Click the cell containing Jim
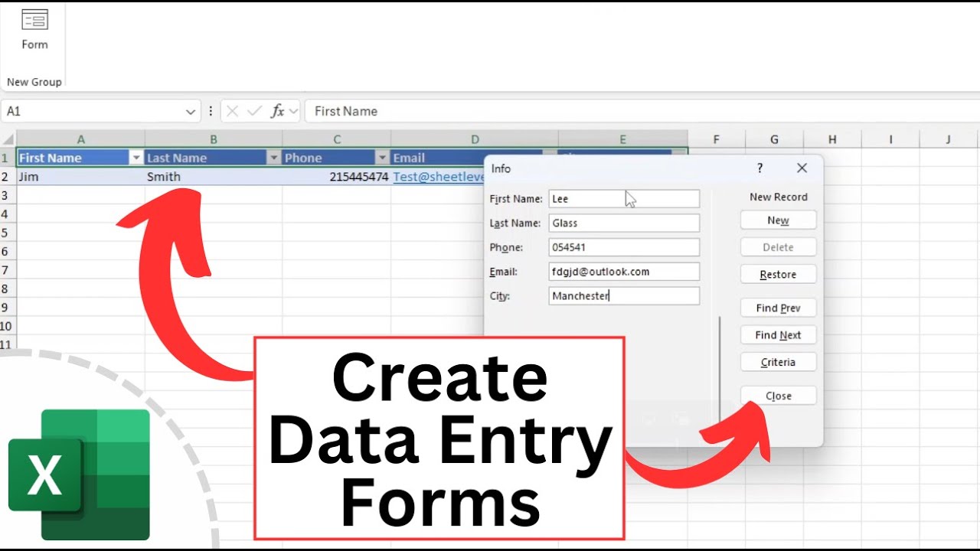Screen dimensions: 980x551 (x=80, y=177)
